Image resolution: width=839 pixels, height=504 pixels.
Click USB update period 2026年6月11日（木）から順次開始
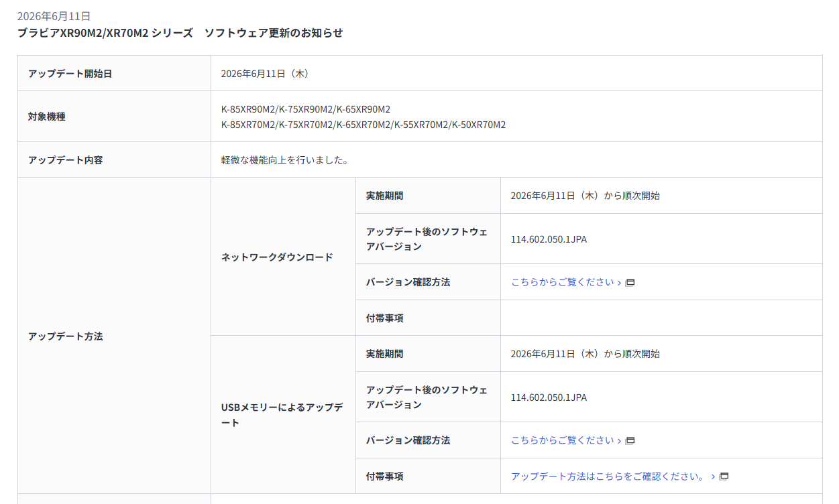coord(585,354)
